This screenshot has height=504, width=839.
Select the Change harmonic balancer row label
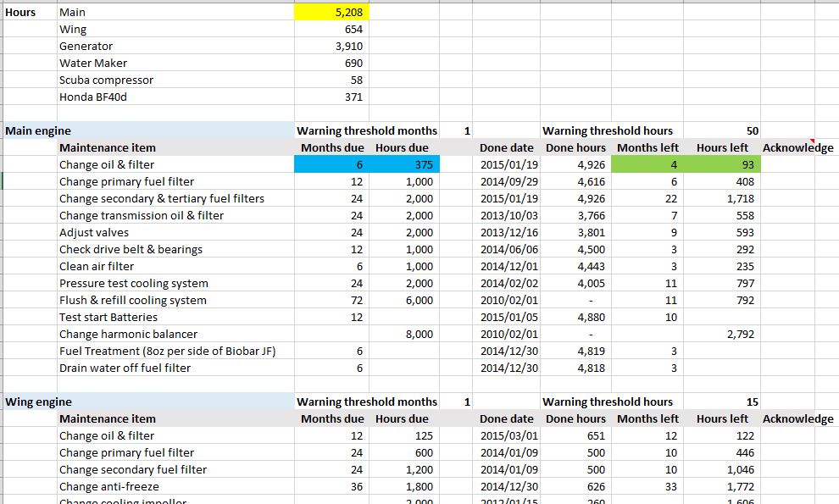(x=128, y=335)
